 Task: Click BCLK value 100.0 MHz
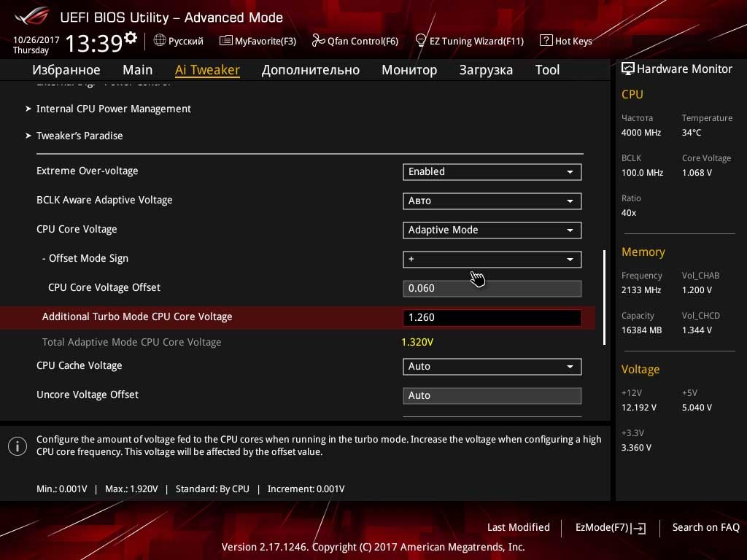tap(642, 172)
